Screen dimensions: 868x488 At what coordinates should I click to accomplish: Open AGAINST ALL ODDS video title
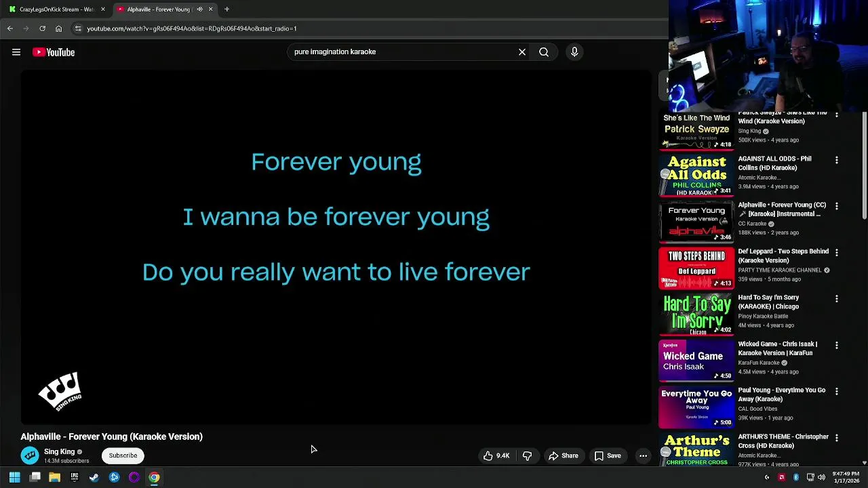[774, 163]
